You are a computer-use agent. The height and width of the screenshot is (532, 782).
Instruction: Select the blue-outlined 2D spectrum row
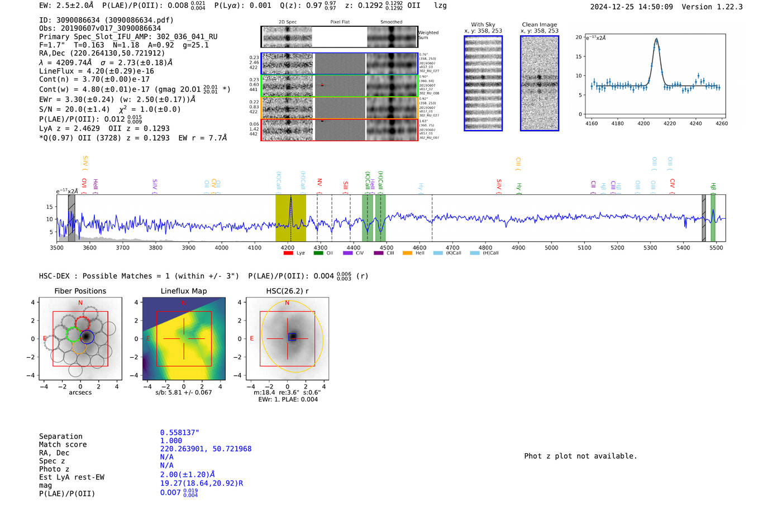point(340,64)
